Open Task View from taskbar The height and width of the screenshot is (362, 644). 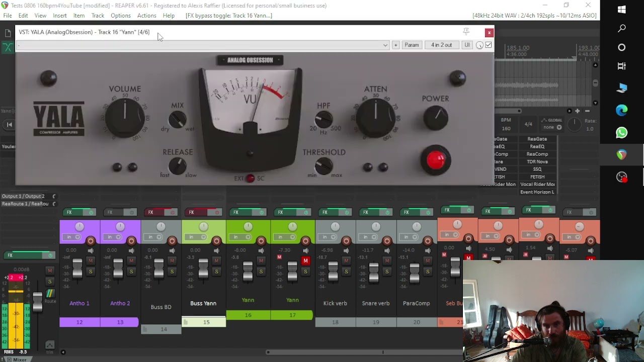coord(622,66)
